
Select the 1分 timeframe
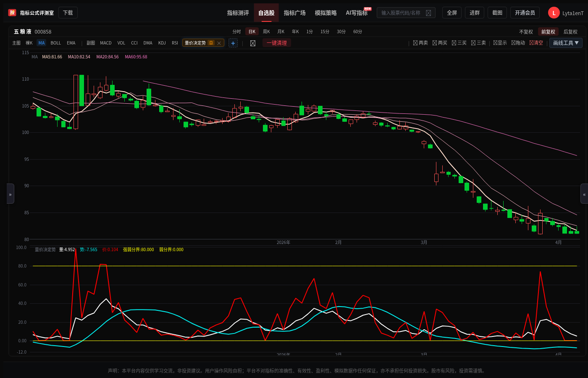point(310,32)
